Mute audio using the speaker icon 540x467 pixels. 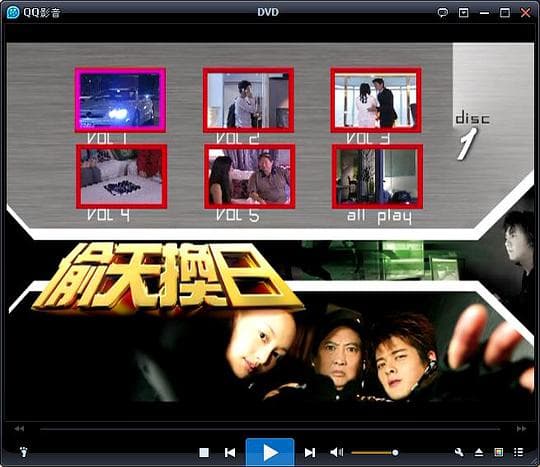(336, 452)
